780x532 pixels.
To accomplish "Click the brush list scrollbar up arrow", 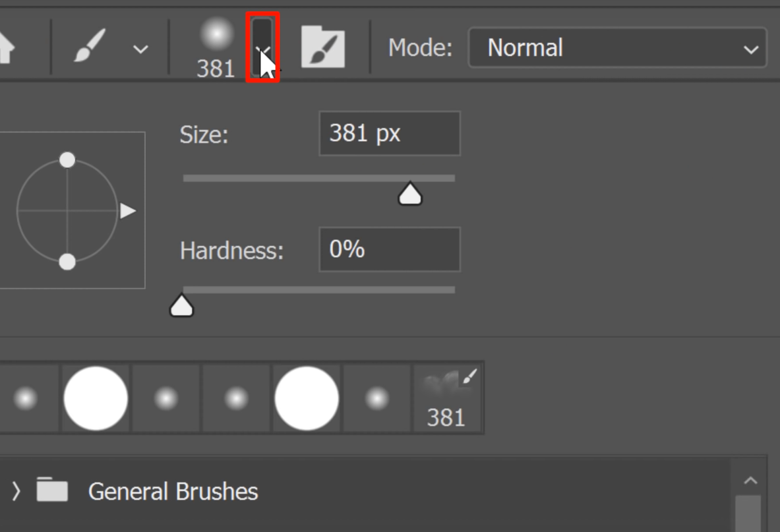I will click(750, 481).
